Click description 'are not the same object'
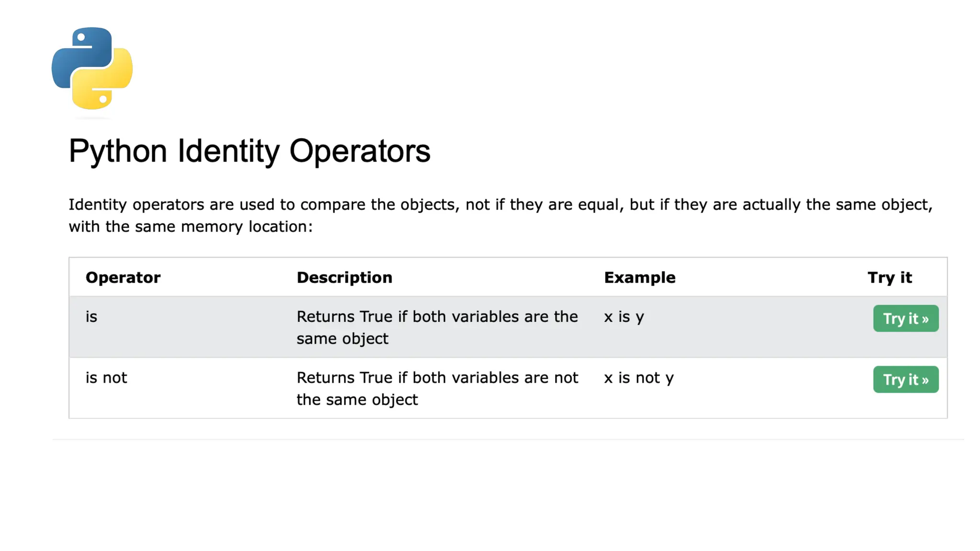The width and height of the screenshot is (980, 551). point(437,388)
